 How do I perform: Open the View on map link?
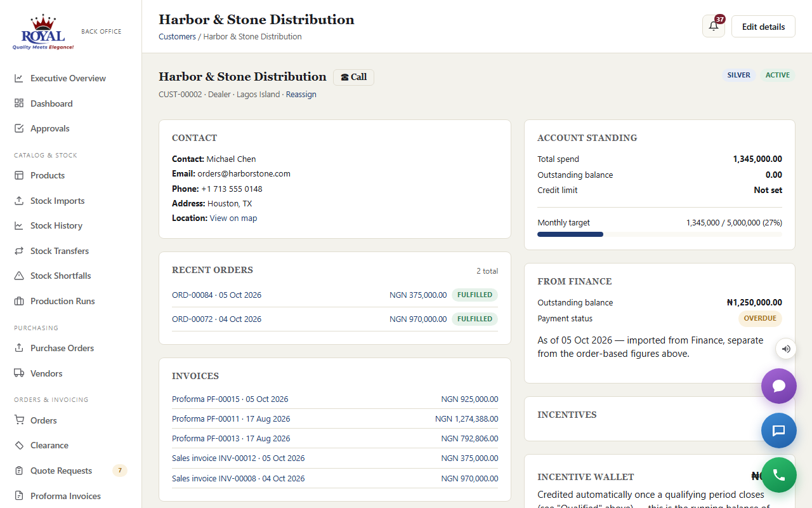pyautogui.click(x=233, y=218)
